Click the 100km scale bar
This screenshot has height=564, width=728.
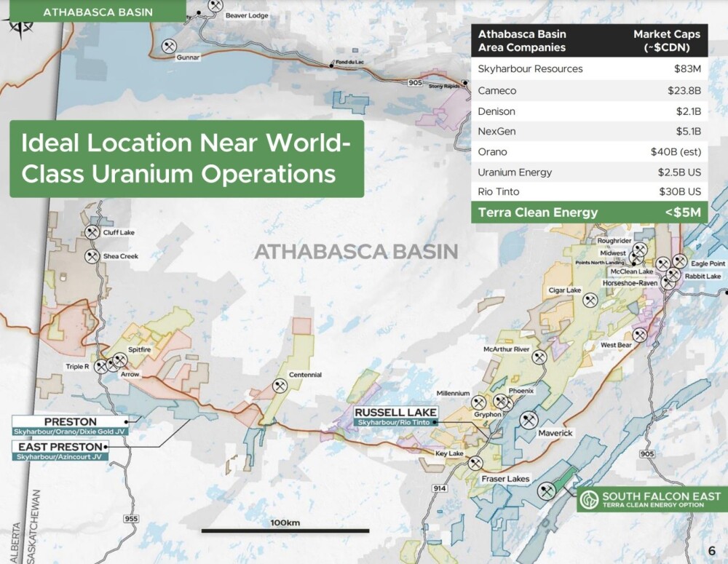[285, 530]
